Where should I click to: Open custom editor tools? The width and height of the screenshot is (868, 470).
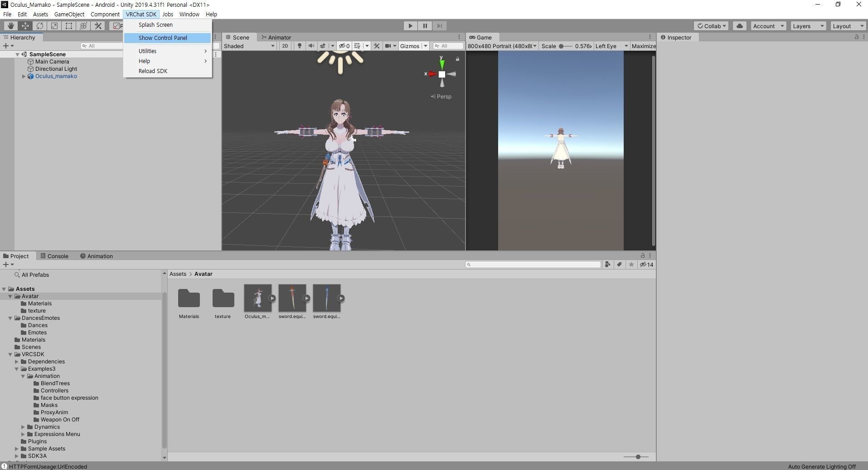(x=98, y=26)
